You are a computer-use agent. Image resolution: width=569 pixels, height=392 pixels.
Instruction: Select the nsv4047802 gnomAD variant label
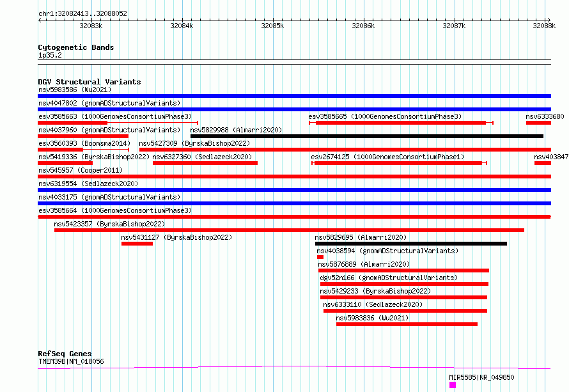(109, 103)
